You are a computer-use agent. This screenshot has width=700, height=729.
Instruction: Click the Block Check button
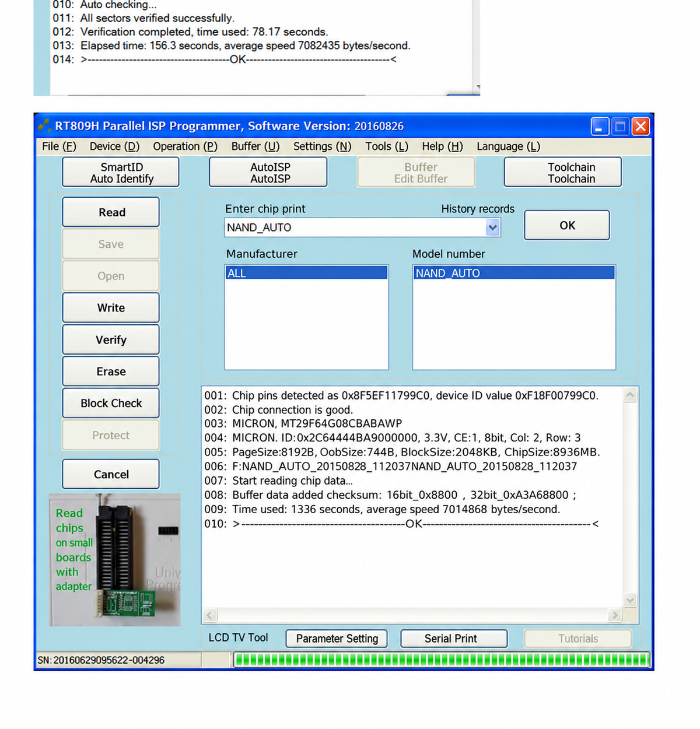111,403
